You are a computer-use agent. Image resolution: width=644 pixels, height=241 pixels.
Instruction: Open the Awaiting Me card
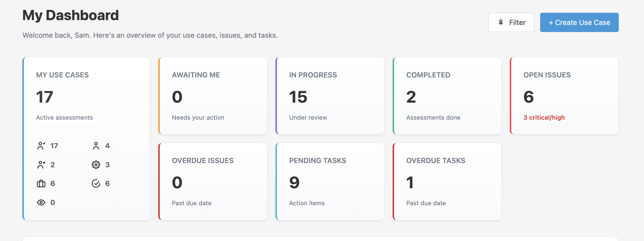213,96
